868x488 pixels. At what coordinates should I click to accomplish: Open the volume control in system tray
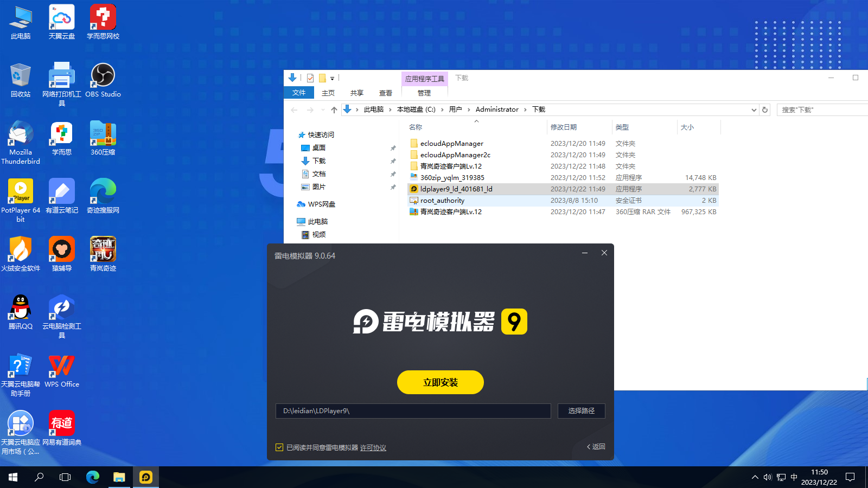(768, 477)
